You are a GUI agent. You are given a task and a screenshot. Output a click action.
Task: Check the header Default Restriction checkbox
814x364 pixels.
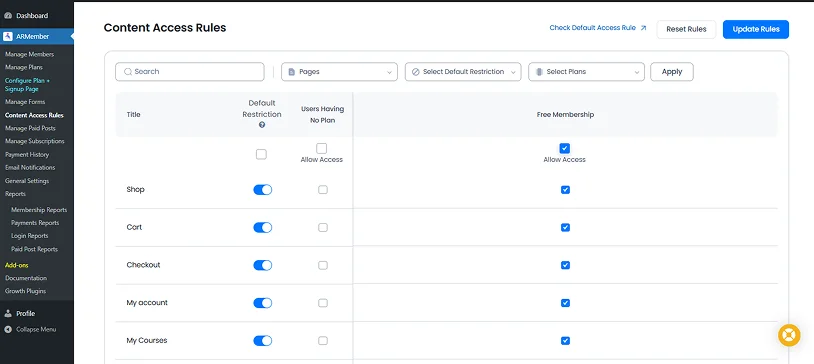tap(262, 154)
